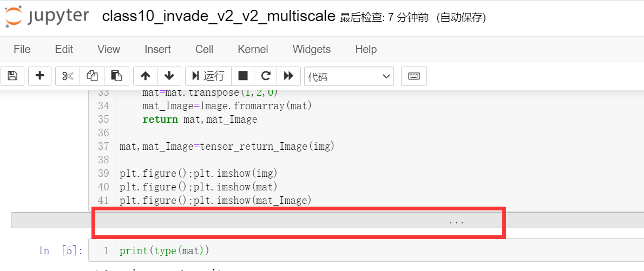The height and width of the screenshot is (271, 644).
Task: Copy selected cells icon
Action: pos(92,76)
